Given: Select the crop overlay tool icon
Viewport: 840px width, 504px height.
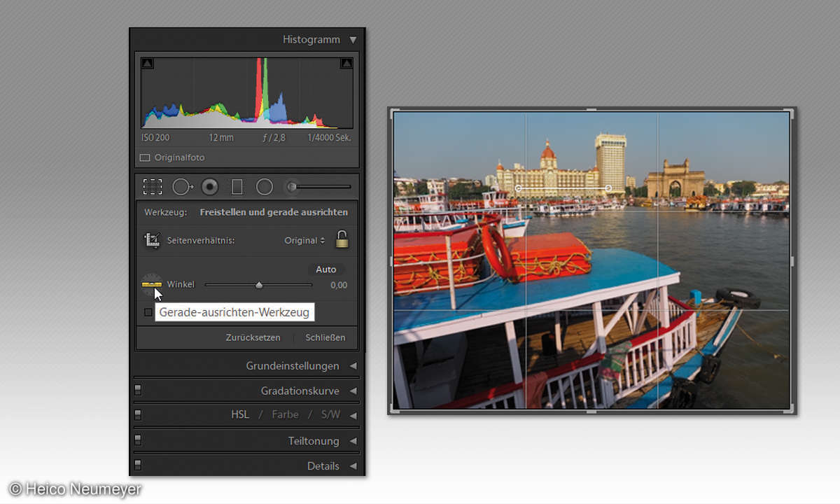Looking at the screenshot, I should point(152,186).
